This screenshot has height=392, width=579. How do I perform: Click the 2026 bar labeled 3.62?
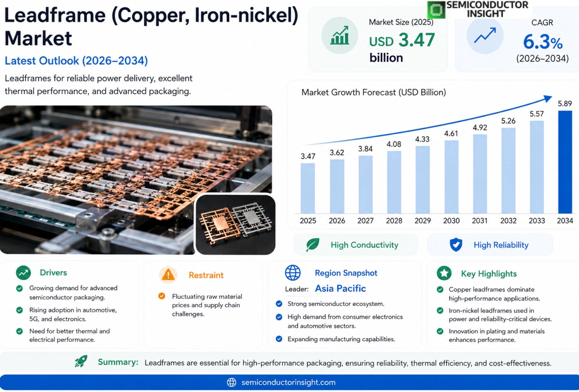tap(337, 186)
